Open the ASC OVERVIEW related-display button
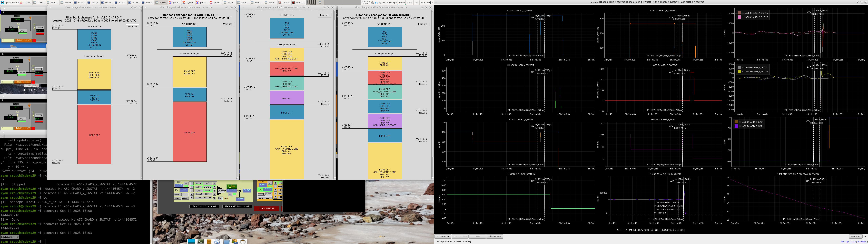Screen dimensions: 868x244 point(267,208)
